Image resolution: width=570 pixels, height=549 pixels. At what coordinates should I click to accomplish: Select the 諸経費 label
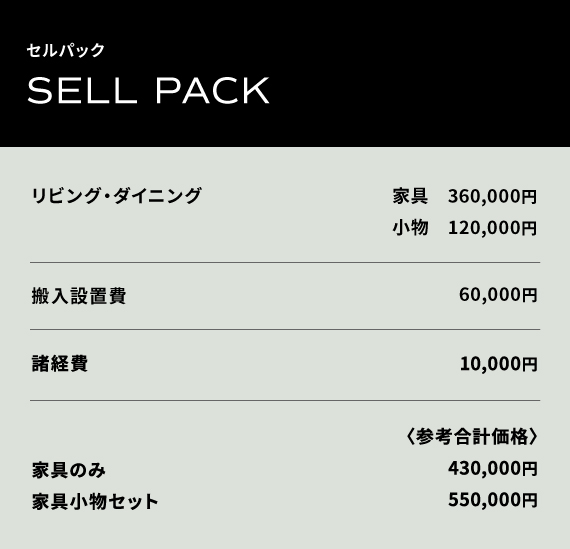(x=60, y=364)
